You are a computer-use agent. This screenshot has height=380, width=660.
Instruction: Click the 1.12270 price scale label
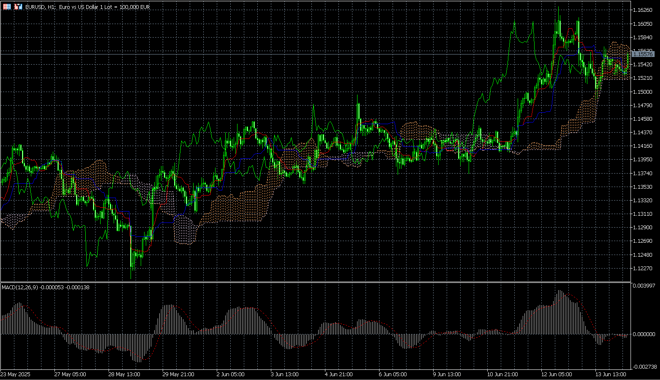point(642,268)
